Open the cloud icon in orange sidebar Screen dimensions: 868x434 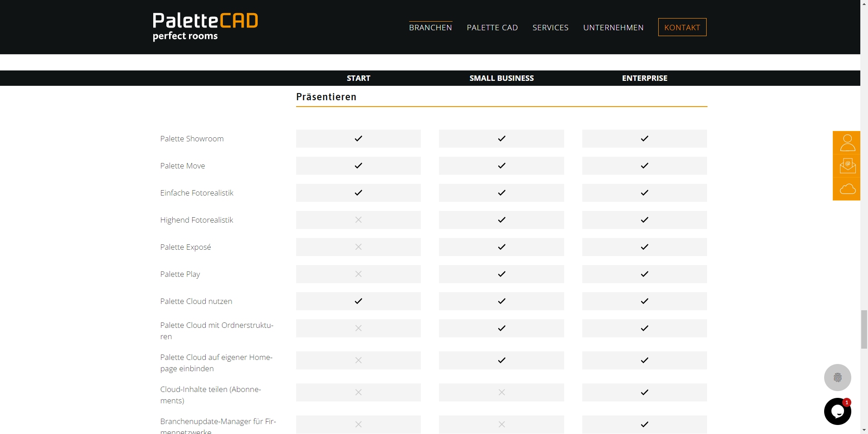pyautogui.click(x=847, y=189)
